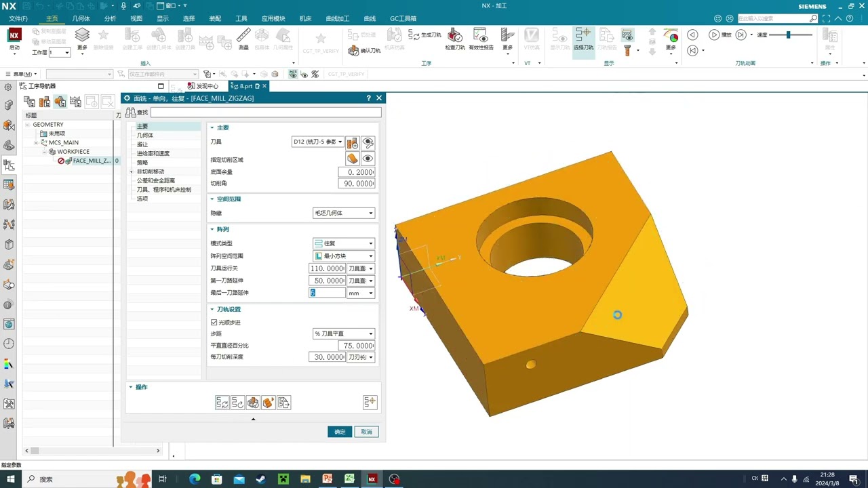Click the machine tool view navigator icon

tap(45, 102)
